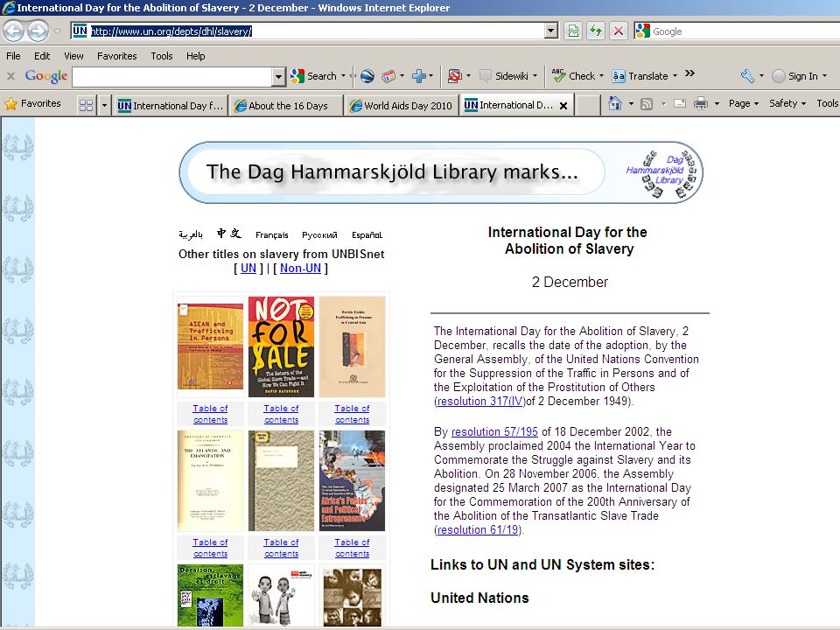
Task: Open the Non-UN titles link
Action: tap(300, 268)
